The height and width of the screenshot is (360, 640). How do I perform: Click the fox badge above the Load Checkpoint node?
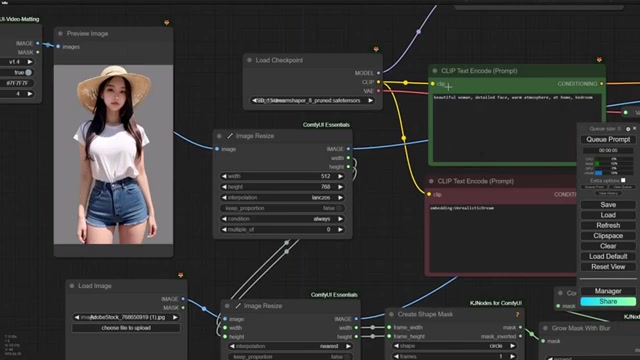[x=376, y=49]
